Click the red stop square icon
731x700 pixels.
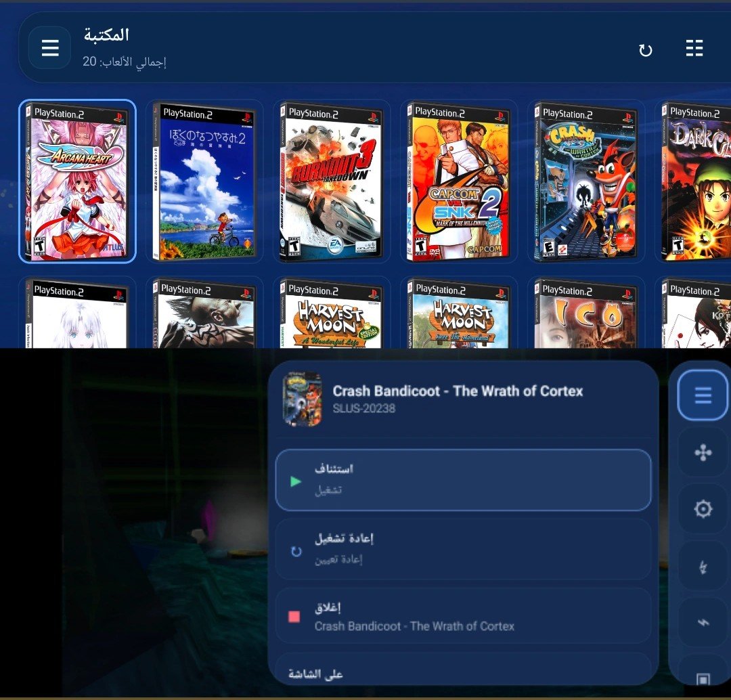(x=294, y=617)
